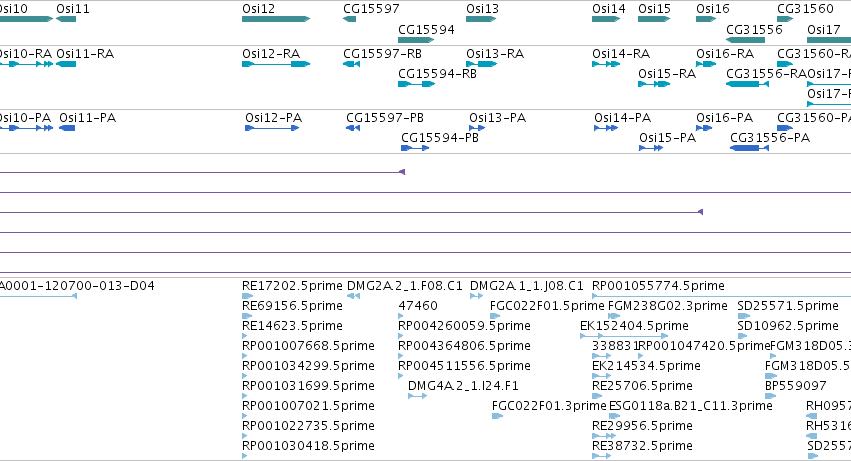Select the SD10962.5prime EST label
This screenshot has height=461, width=851.
(788, 326)
